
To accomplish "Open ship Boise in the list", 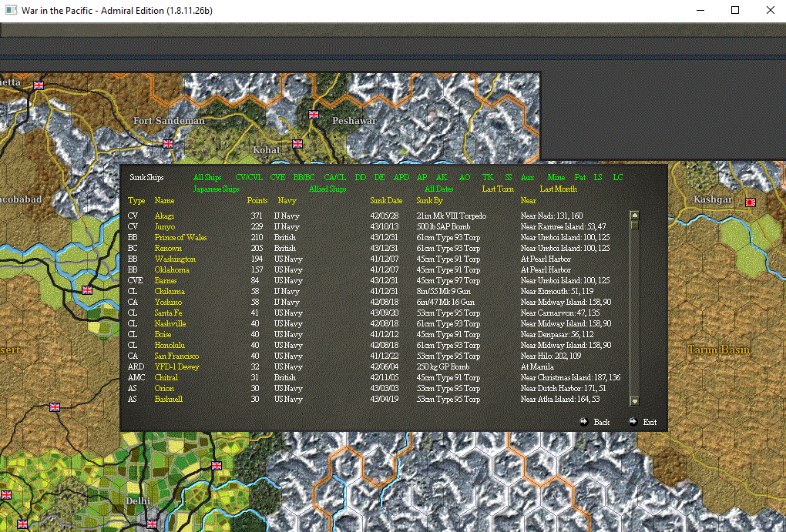I will click(x=163, y=335).
